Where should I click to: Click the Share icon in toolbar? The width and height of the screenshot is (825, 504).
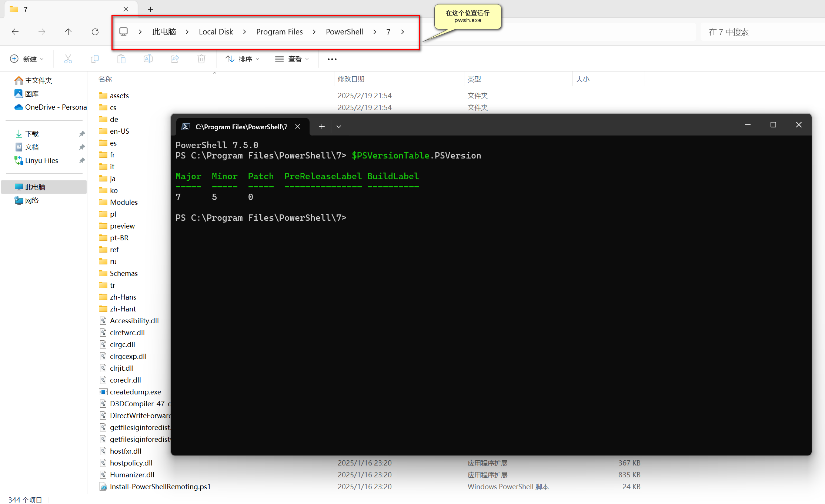[175, 59]
